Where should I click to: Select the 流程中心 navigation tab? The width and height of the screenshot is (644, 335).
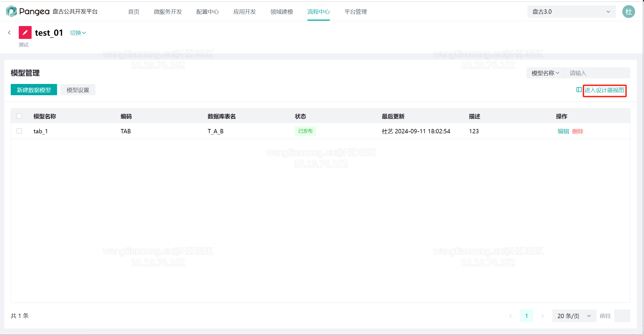coord(318,12)
